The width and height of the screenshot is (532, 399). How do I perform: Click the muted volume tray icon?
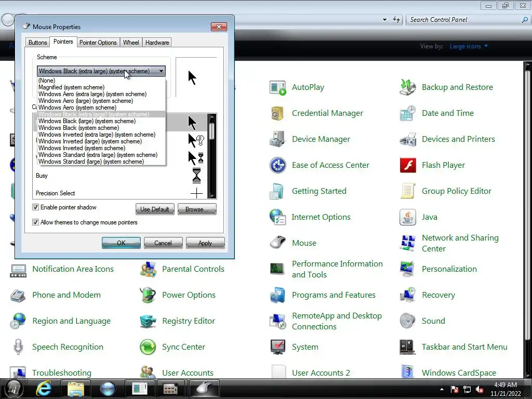480,389
